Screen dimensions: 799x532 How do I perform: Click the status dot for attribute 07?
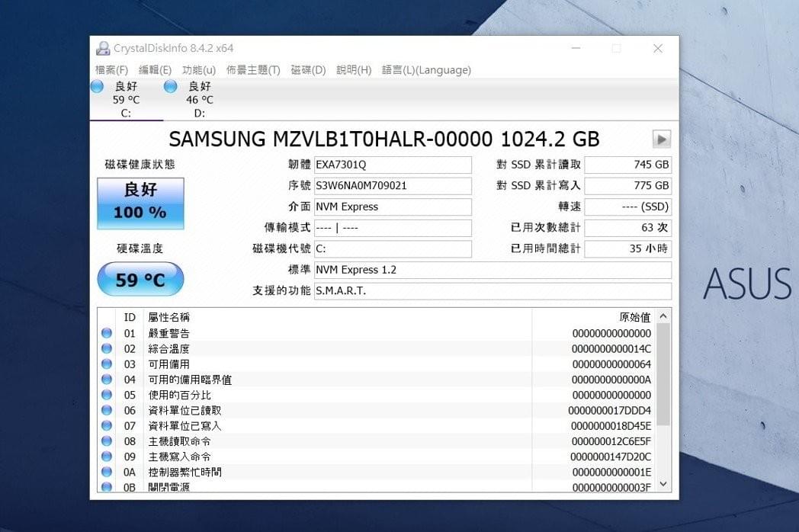[x=107, y=425]
